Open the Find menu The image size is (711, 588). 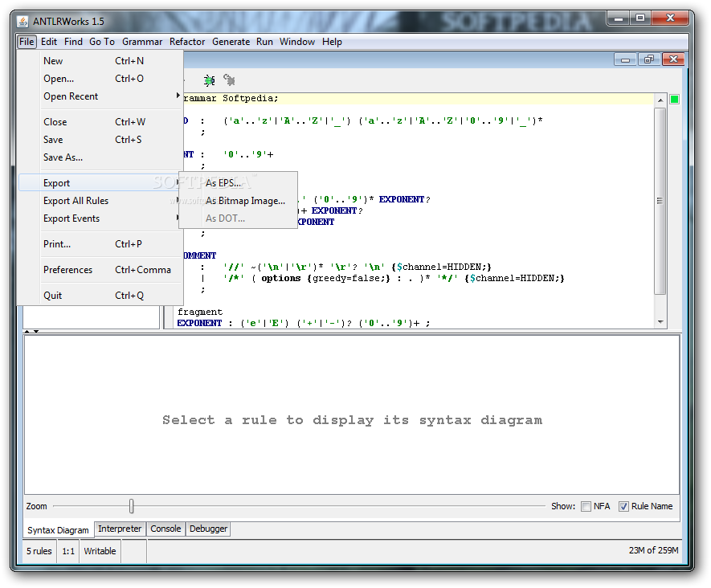(x=73, y=42)
